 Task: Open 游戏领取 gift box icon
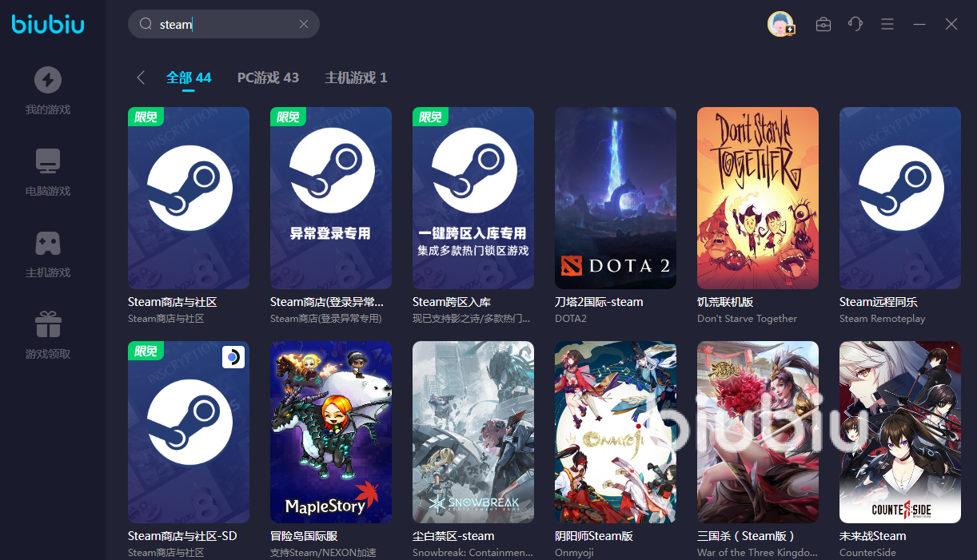point(48,324)
